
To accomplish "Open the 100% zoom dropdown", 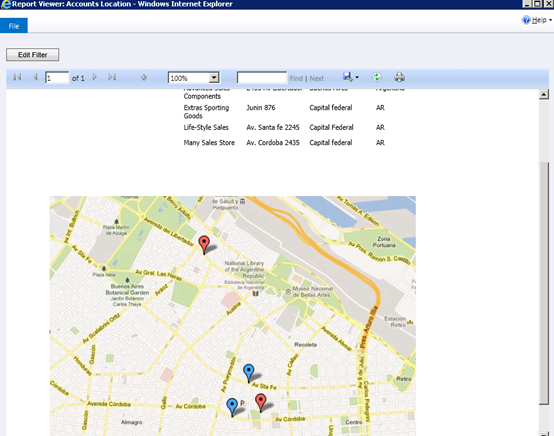I will tap(214, 78).
